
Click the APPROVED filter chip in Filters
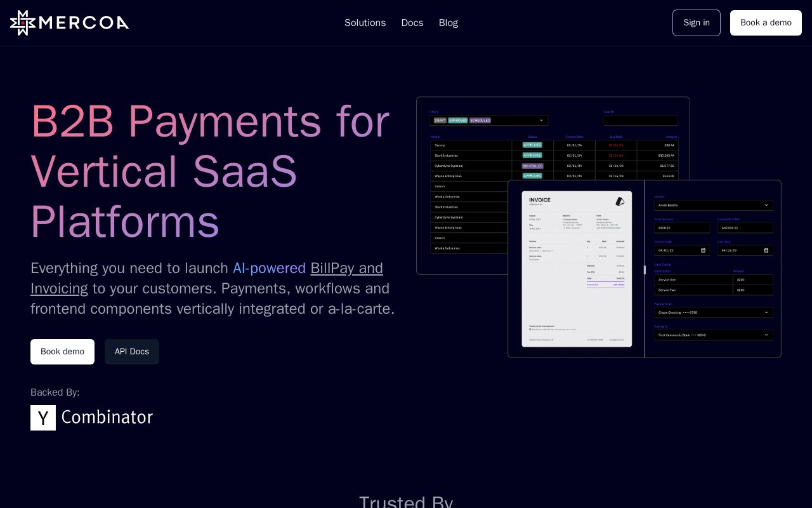pyautogui.click(x=457, y=120)
